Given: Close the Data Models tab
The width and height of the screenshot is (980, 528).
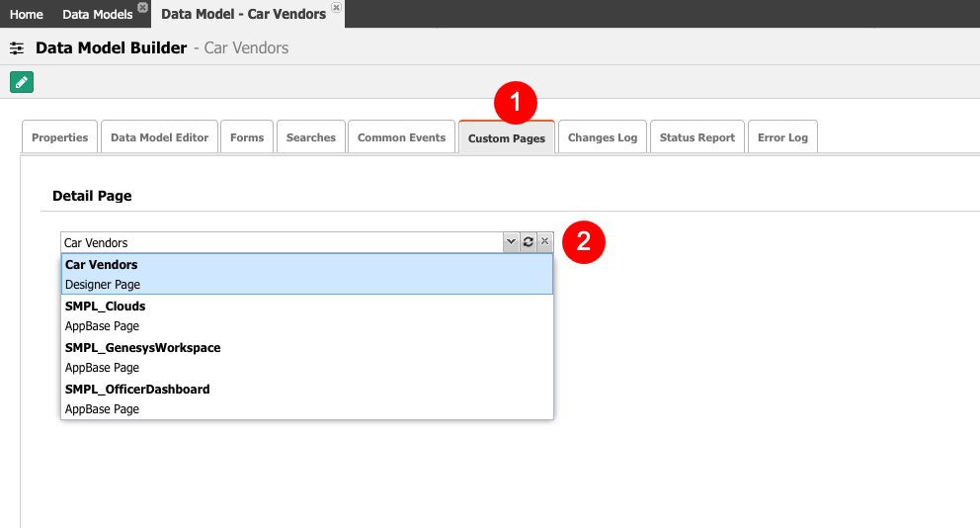Looking at the screenshot, I should pyautogui.click(x=142, y=8).
